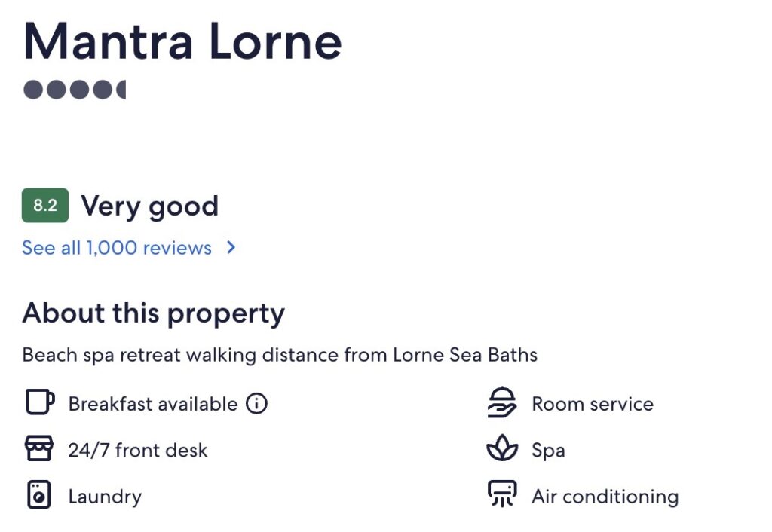Click the chevron arrow next to reviews link
Screen dimensions: 772x532
pyautogui.click(x=231, y=247)
